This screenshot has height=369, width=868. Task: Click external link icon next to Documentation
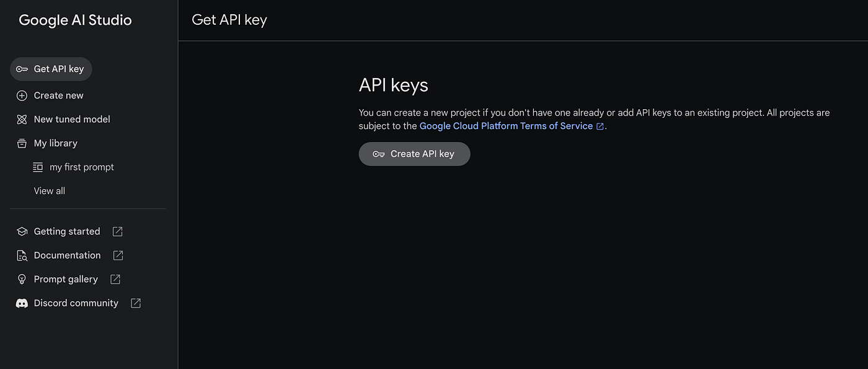118,256
